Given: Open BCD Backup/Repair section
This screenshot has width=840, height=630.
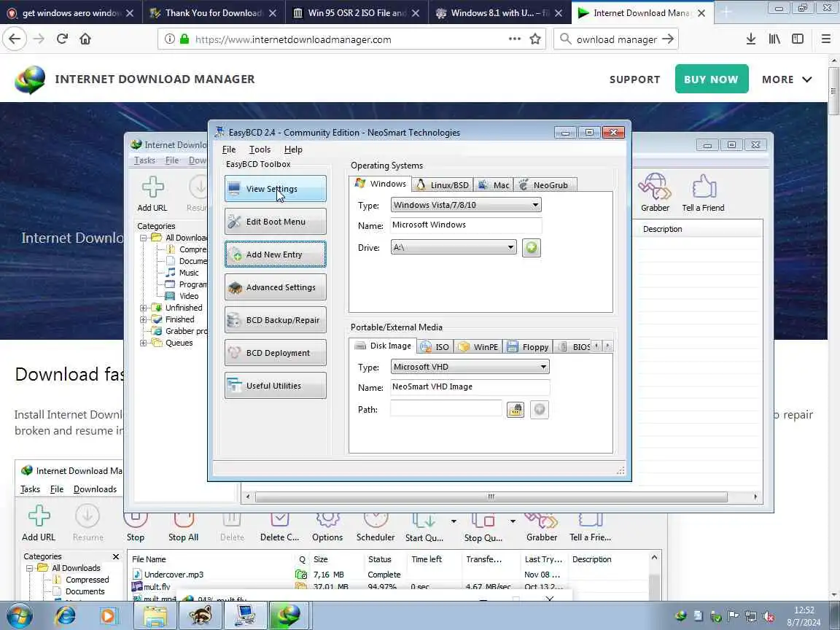Looking at the screenshot, I should (276, 320).
